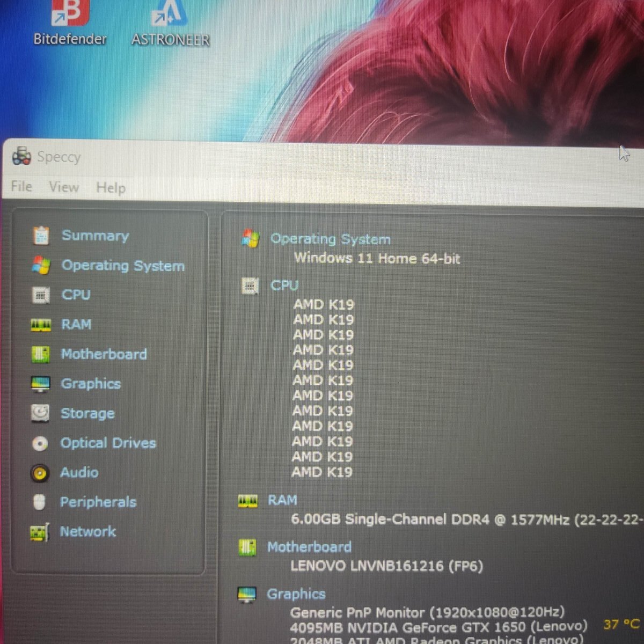
Task: Open the File menu
Action: coord(21,186)
